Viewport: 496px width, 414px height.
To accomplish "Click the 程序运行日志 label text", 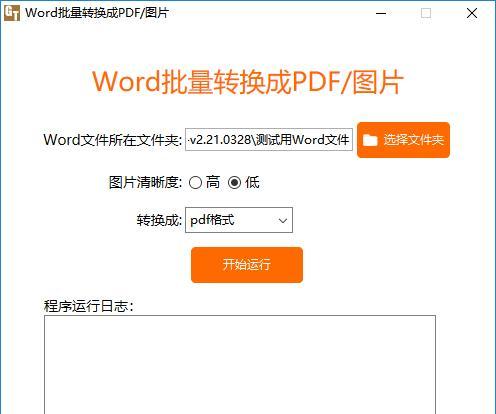I will (89, 306).
